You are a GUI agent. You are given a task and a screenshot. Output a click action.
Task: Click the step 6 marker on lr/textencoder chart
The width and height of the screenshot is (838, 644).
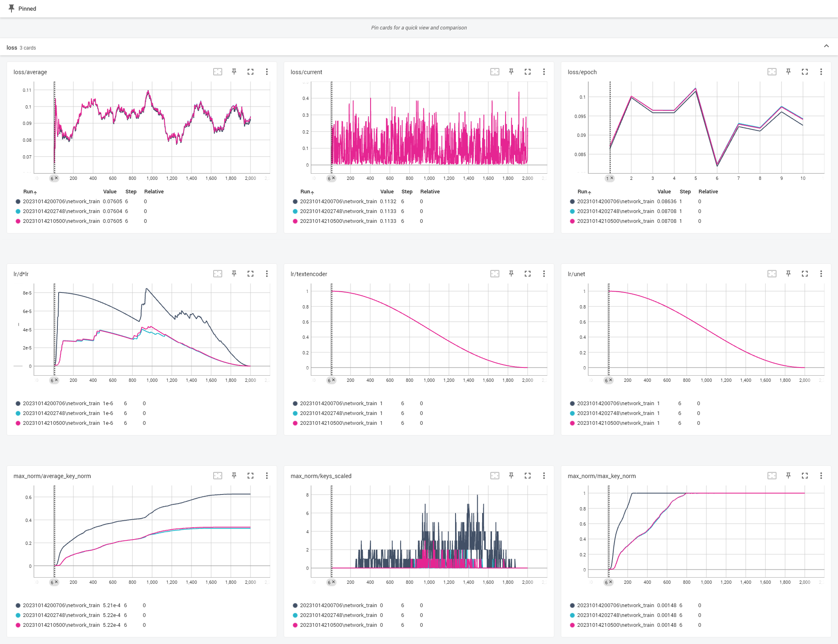[329, 381]
